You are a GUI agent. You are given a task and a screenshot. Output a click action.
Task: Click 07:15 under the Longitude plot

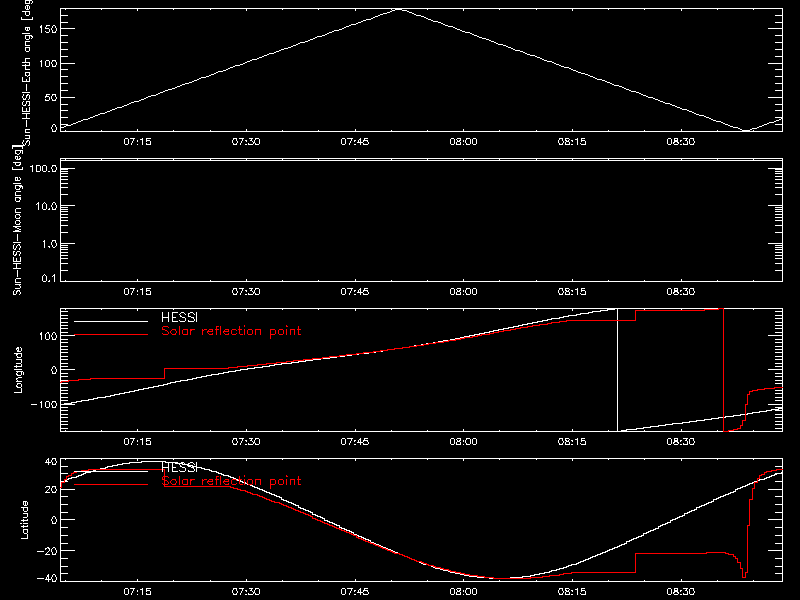pos(137,441)
